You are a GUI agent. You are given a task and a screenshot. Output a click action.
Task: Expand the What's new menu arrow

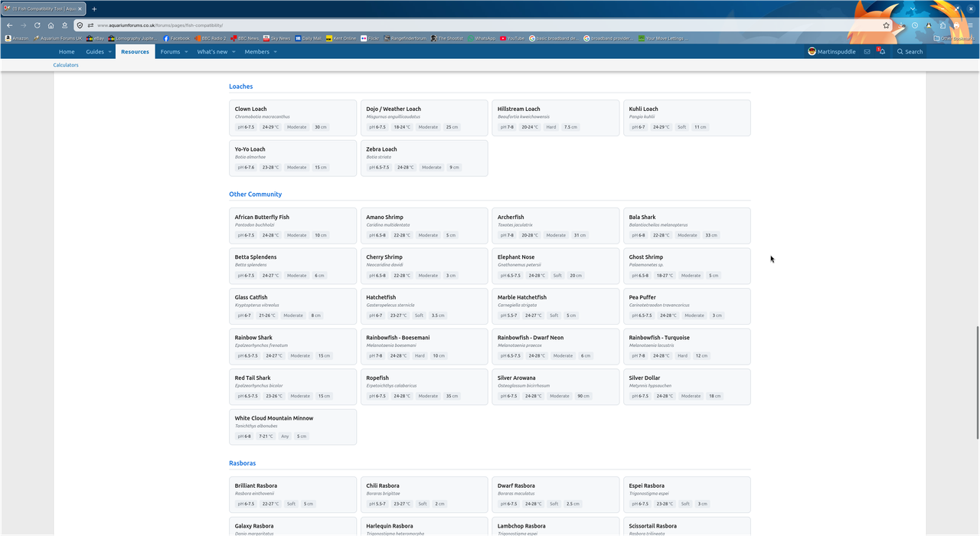click(x=234, y=52)
